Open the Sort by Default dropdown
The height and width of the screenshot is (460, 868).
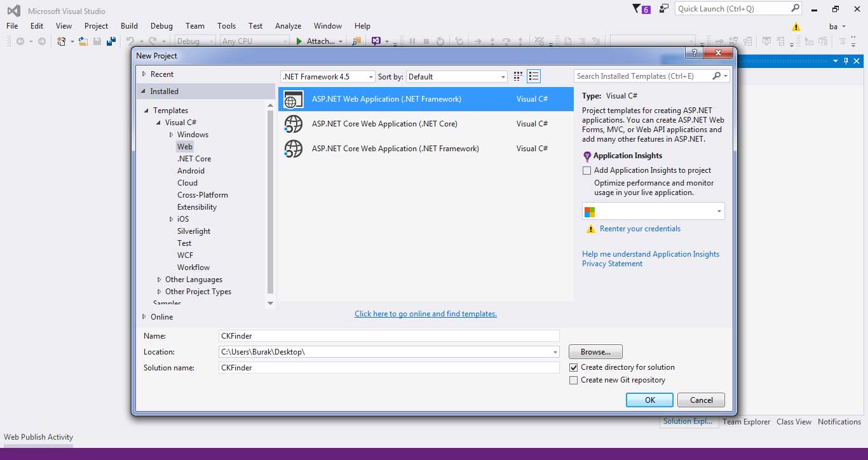tap(456, 76)
